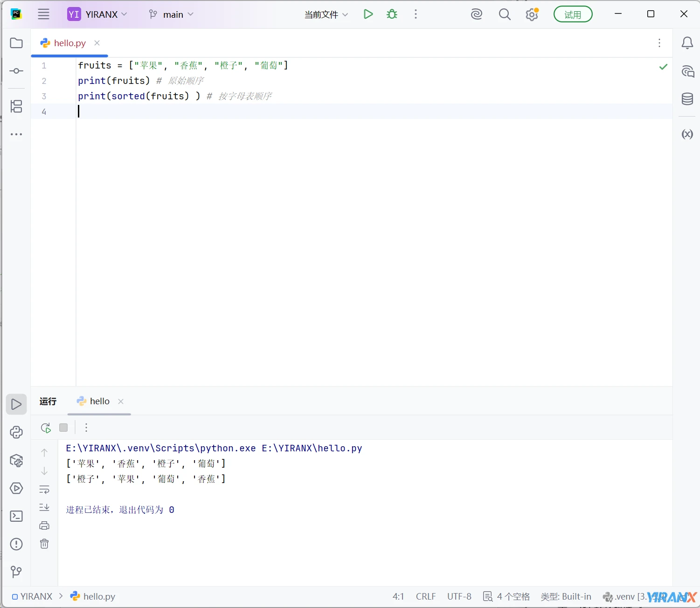Clear console with trash icon
700x608 pixels.
(44, 544)
